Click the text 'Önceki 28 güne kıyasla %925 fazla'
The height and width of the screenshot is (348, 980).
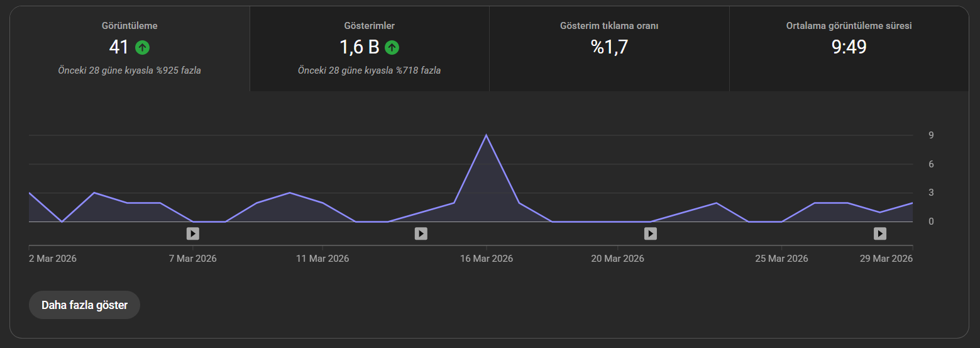click(x=129, y=70)
